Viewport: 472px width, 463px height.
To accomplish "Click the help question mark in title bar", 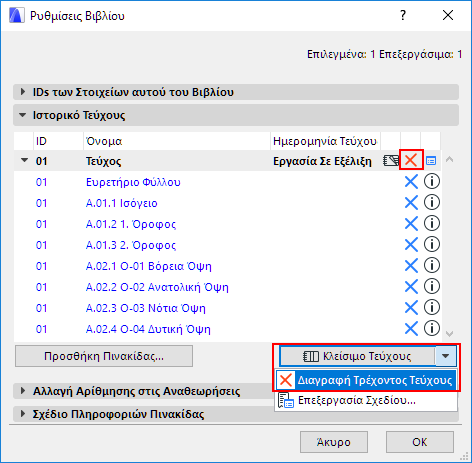I will click(x=403, y=15).
